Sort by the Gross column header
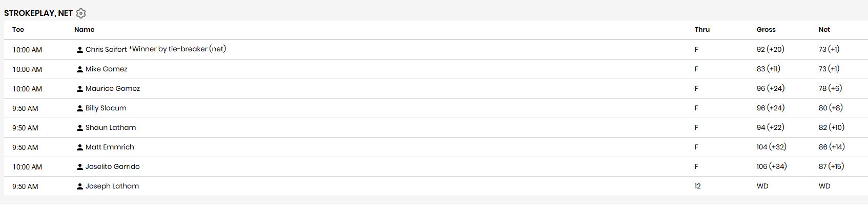Viewport: 868px width, 209px height. (766, 30)
